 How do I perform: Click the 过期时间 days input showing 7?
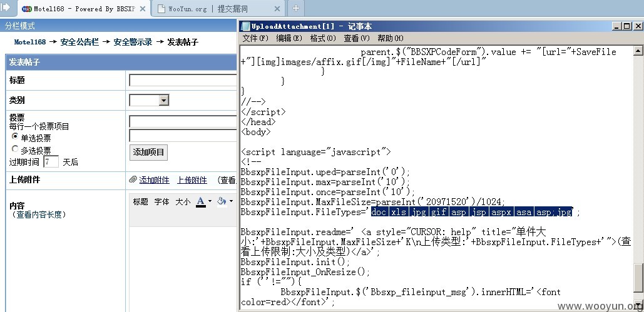[51, 161]
